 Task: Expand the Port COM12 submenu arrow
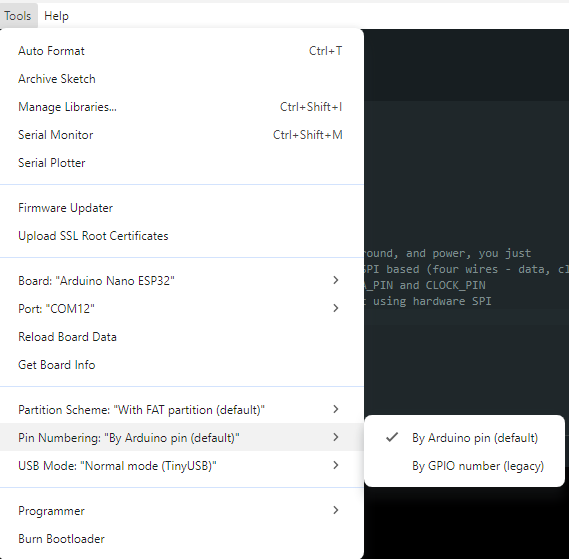coord(336,308)
